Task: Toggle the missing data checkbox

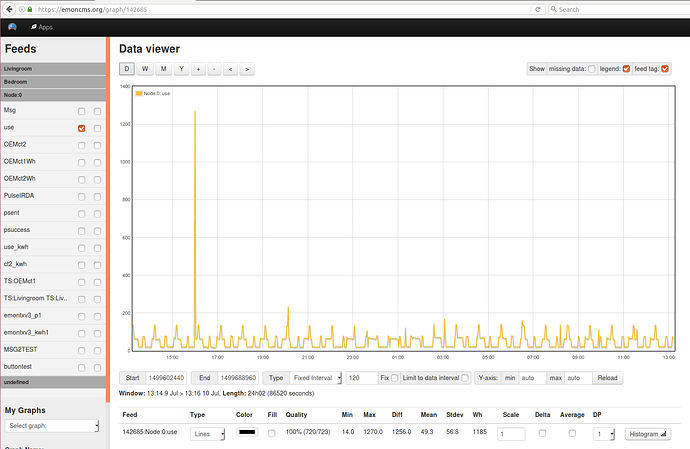Action: pyautogui.click(x=592, y=69)
